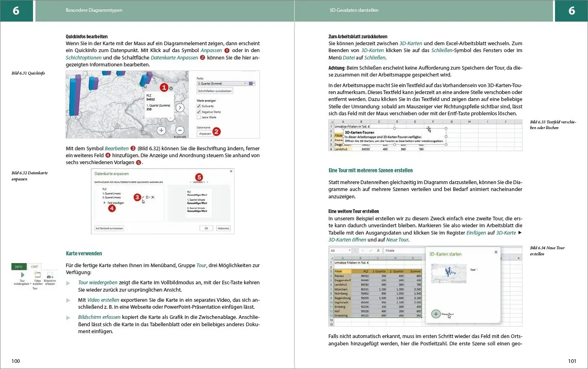Open the sigma aggregation icon
The image size is (588, 369).
[147, 197]
